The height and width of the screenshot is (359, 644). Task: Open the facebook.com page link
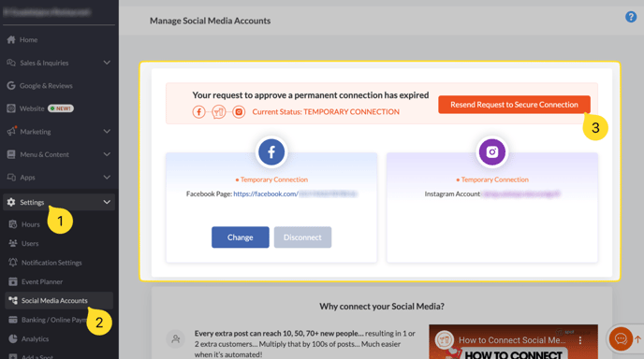(296, 194)
